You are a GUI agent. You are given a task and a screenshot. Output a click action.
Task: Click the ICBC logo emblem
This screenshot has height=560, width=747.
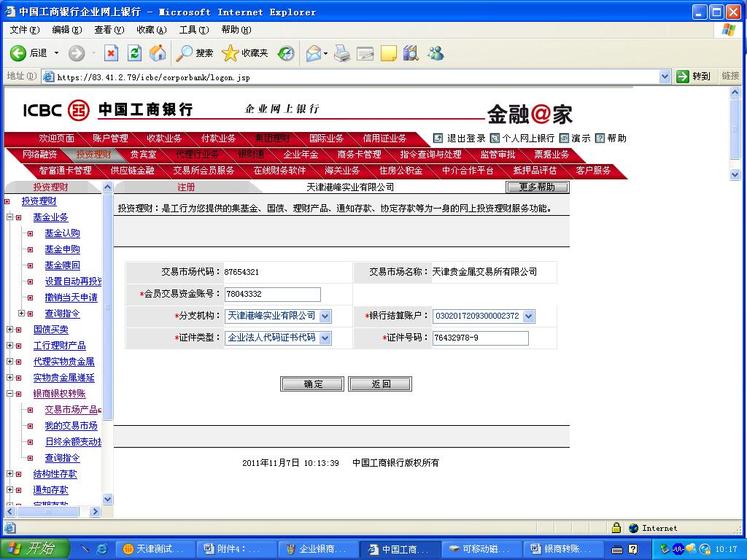point(79,111)
